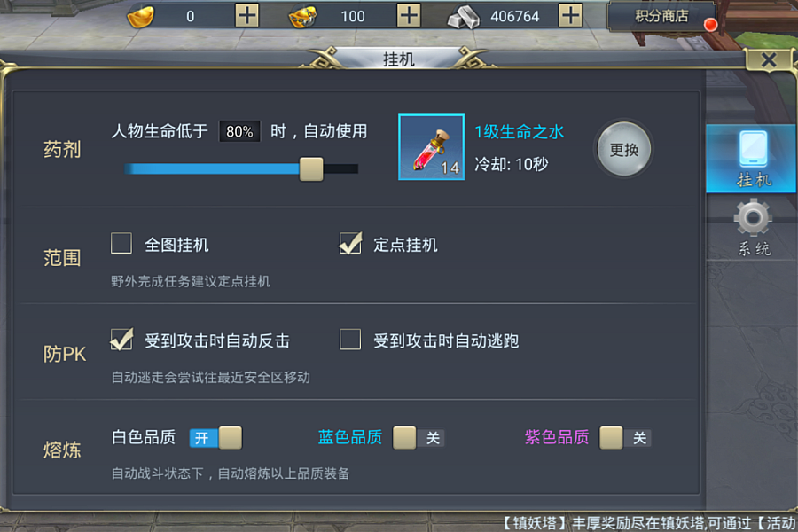The image size is (798, 532).
Task: Toggle 受到攻击时自动反击 checkbox
Action: (121, 340)
